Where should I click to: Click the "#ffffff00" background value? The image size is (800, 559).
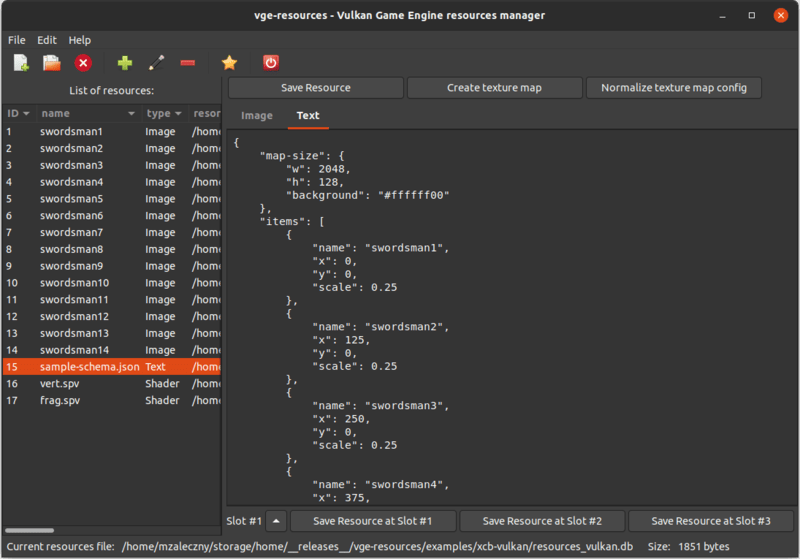pos(414,195)
